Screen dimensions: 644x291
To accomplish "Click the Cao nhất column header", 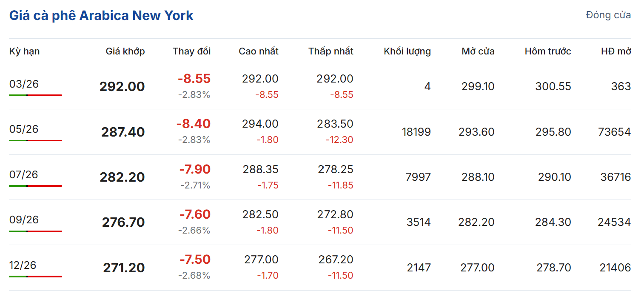I will tap(258, 51).
